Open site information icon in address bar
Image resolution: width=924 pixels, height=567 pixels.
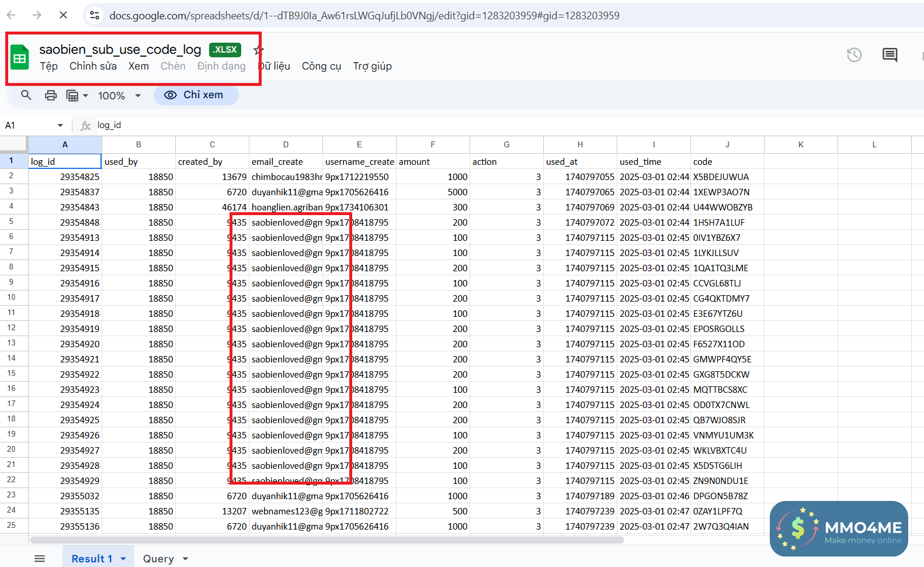[x=95, y=15]
